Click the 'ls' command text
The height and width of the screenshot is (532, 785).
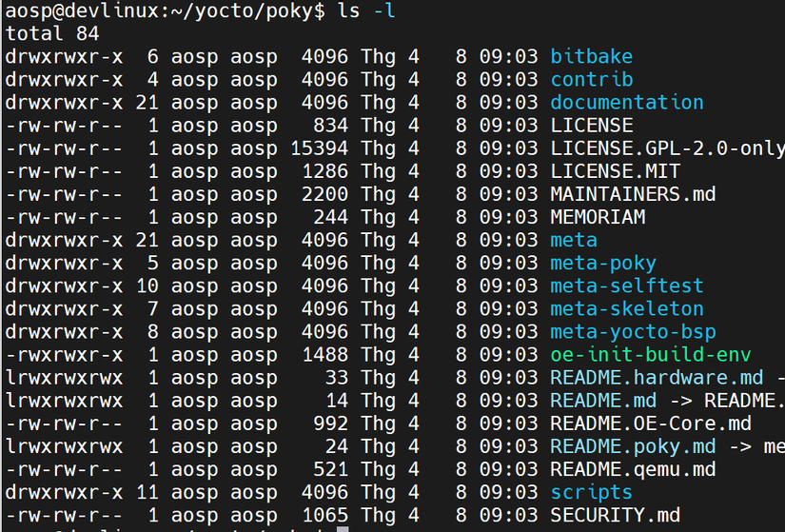click(x=349, y=11)
